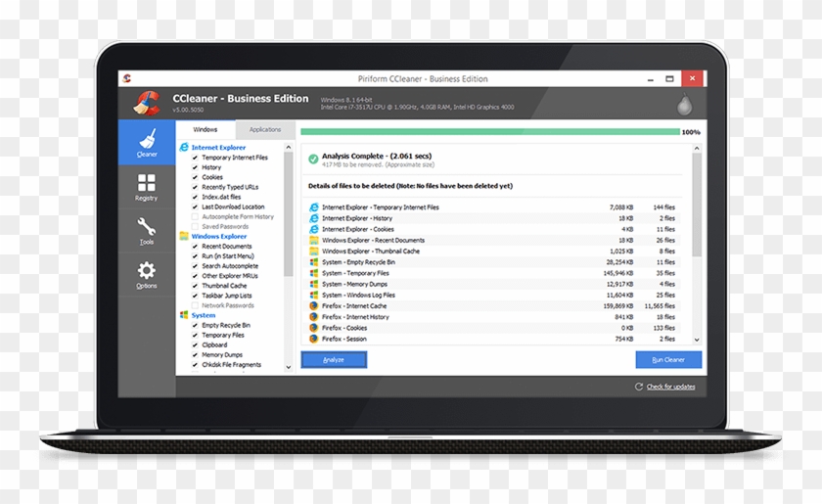Click the Run Cleaner button
The height and width of the screenshot is (504, 822).
coord(668,360)
